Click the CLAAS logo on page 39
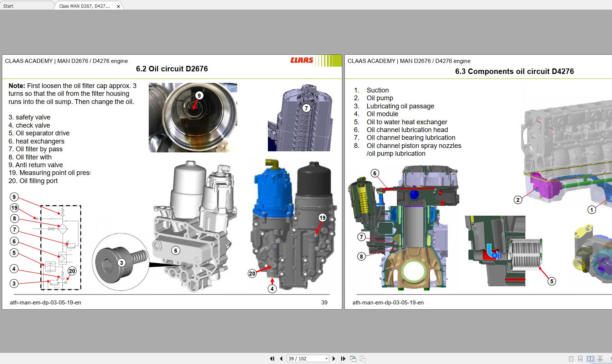The height and width of the screenshot is (364, 612). 302,61
